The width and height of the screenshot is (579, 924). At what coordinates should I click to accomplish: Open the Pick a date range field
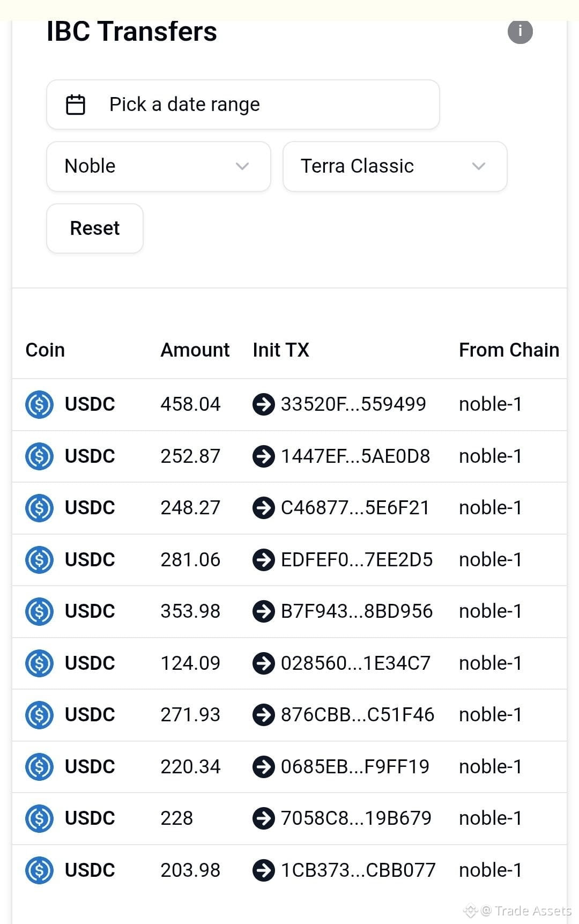tap(243, 105)
